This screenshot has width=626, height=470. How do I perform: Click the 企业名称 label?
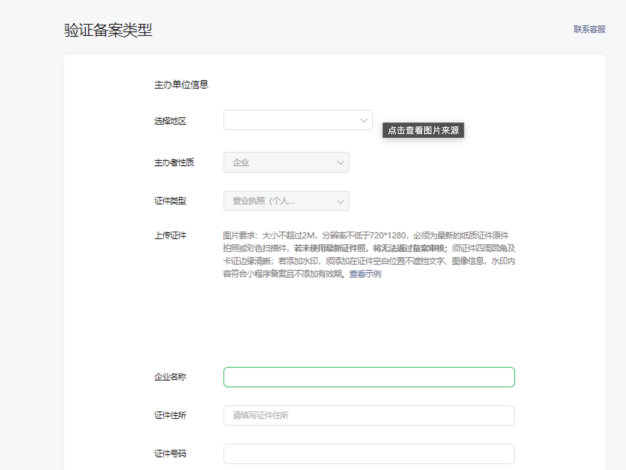(x=170, y=377)
